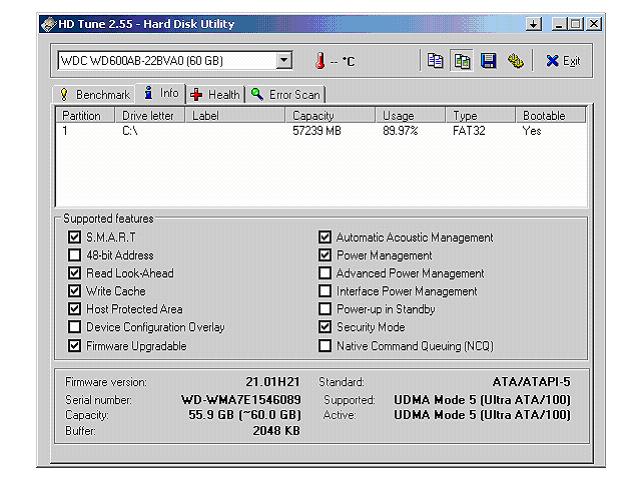Image resolution: width=640 pixels, height=480 pixels.
Task: Select the Info tab
Action: [x=161, y=93]
